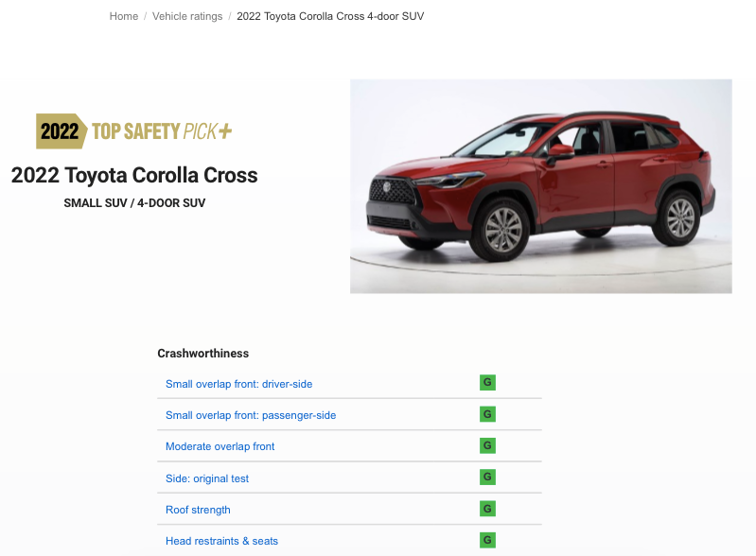Open the Side: original test results
Screen dimensions: 756x556
pyautogui.click(x=207, y=478)
